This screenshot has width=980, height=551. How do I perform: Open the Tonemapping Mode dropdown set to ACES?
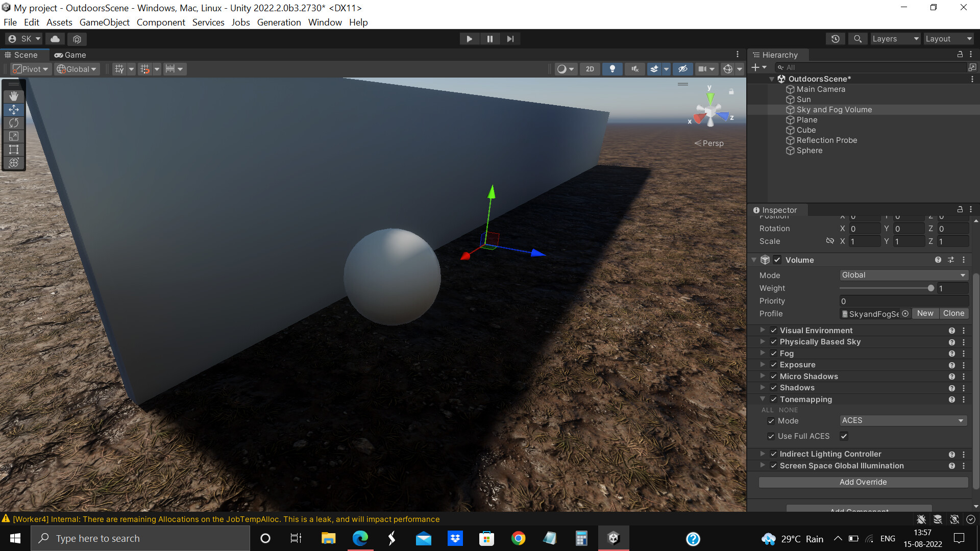[903, 420]
